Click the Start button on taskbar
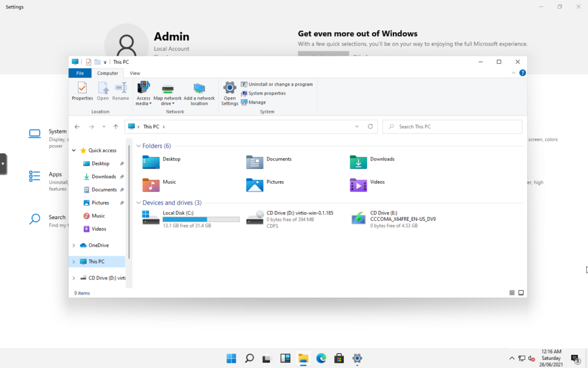The height and width of the screenshot is (368, 588). click(x=231, y=358)
